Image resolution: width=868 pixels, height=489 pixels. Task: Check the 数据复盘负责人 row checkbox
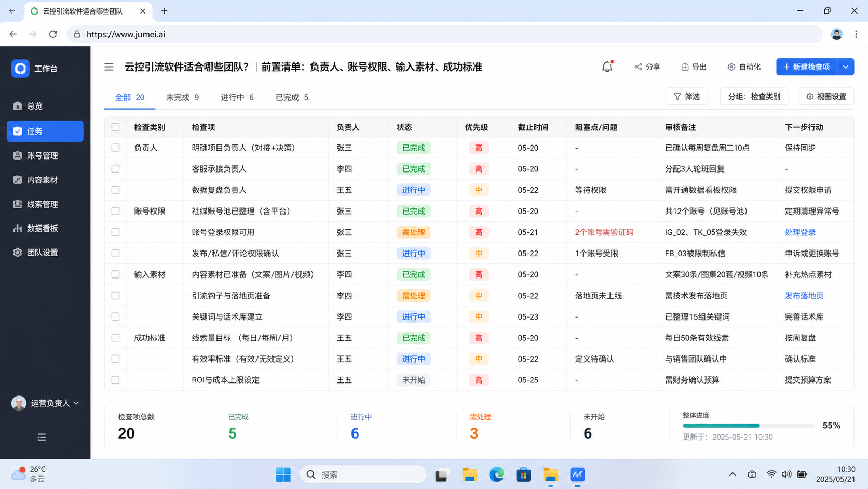point(115,190)
